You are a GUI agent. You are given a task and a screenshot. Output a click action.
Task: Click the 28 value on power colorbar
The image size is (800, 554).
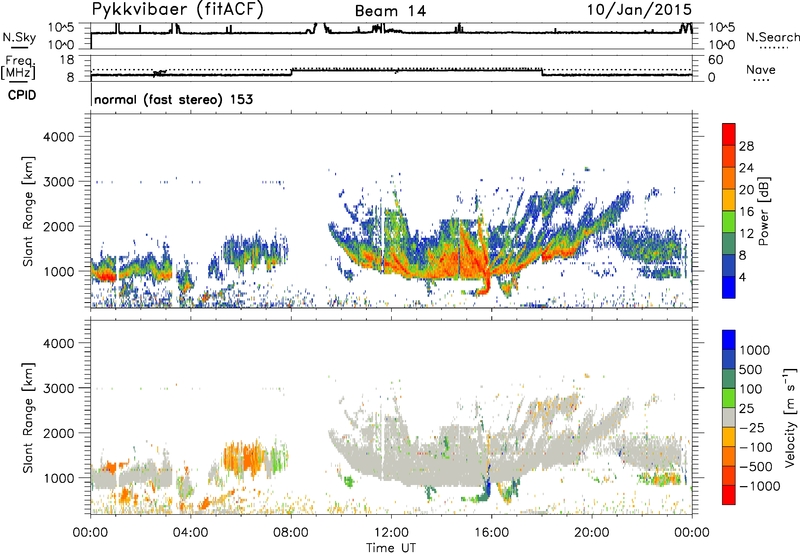746,146
